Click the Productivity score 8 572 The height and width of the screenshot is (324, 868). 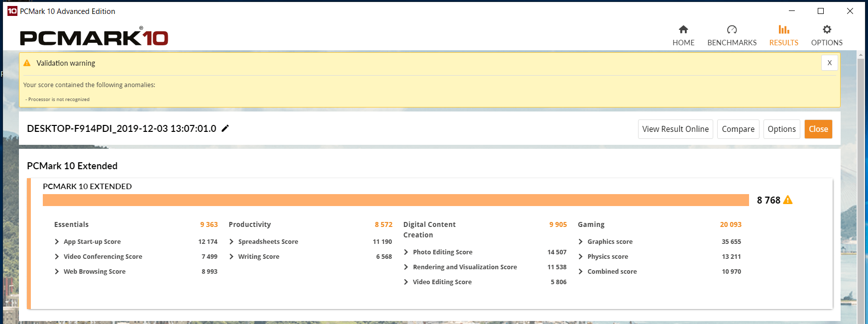click(x=384, y=224)
